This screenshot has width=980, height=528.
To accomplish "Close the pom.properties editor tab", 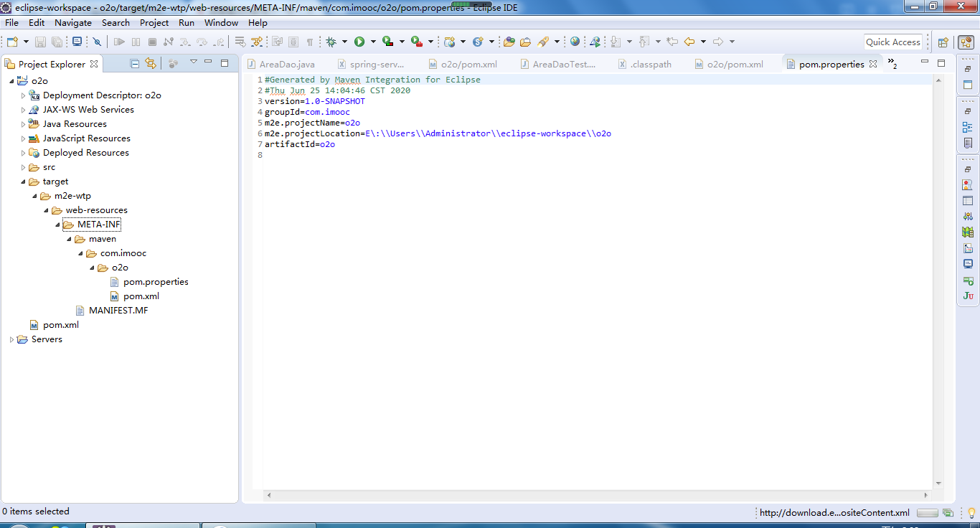I will point(873,64).
